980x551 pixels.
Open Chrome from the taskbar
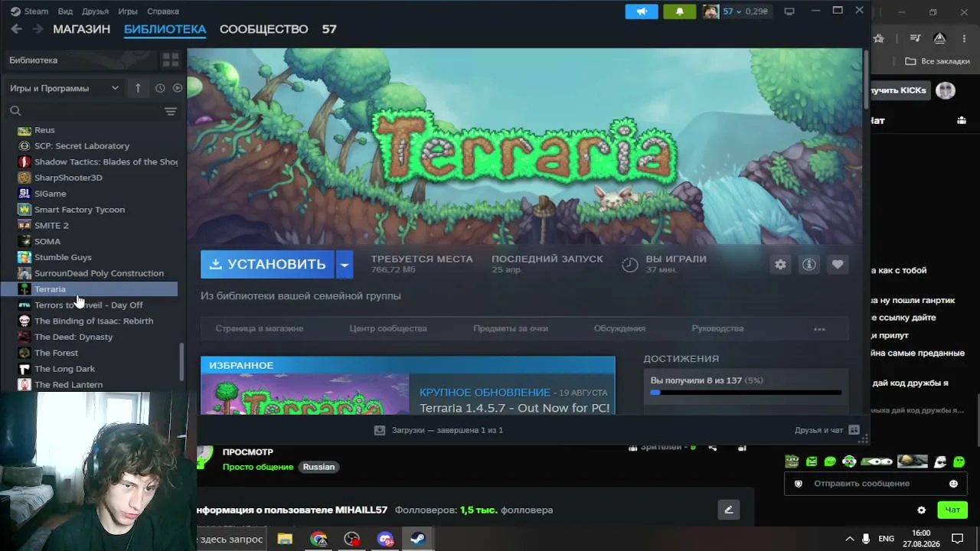(318, 539)
